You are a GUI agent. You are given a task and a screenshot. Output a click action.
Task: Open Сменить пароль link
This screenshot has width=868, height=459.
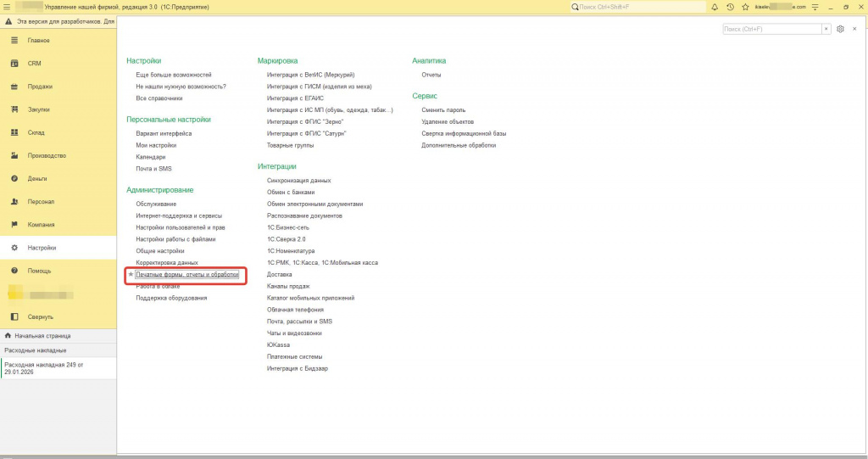[x=443, y=110]
